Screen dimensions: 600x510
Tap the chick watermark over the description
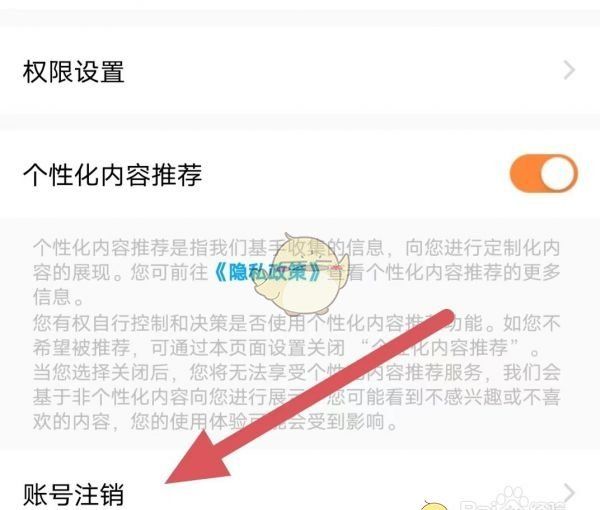coord(300,274)
